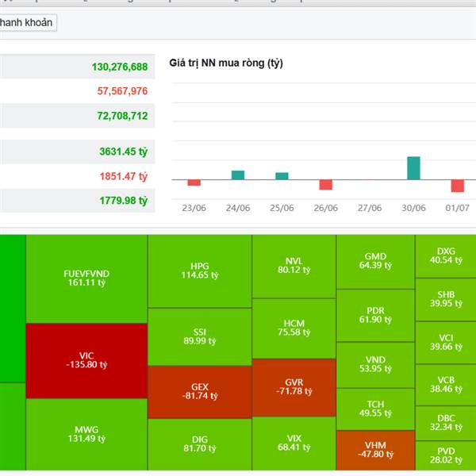Open the MWG 131.49 tỷ tile

[86, 434]
